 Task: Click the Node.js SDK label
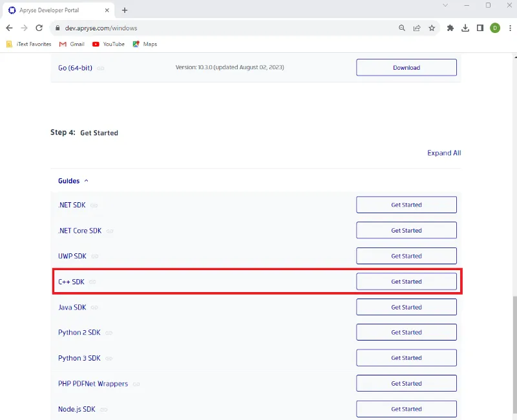point(76,409)
